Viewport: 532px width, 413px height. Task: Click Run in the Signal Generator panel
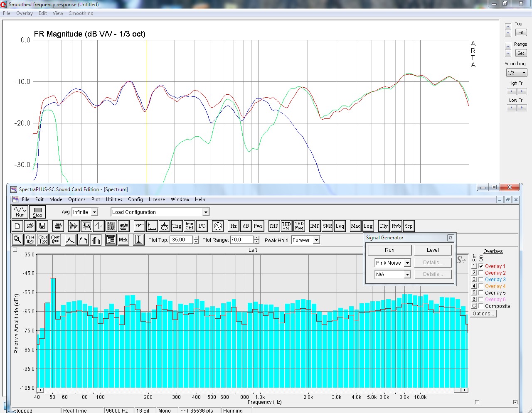point(389,250)
